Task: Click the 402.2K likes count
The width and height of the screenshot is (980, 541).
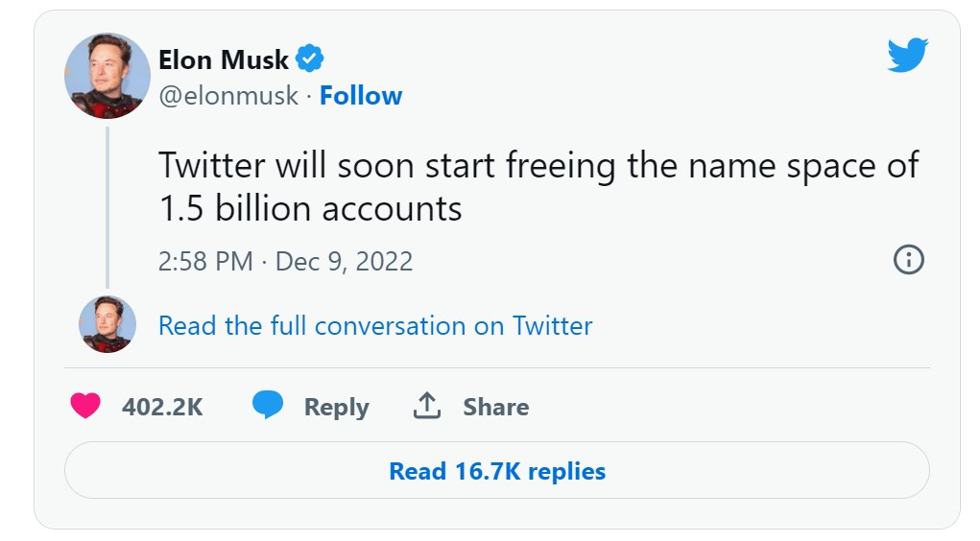Action: [x=162, y=407]
